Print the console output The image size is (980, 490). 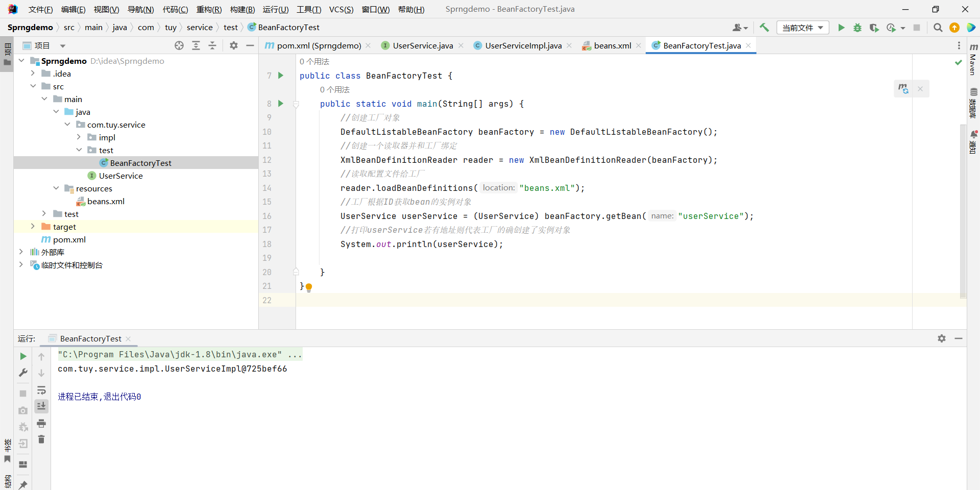pos(41,423)
